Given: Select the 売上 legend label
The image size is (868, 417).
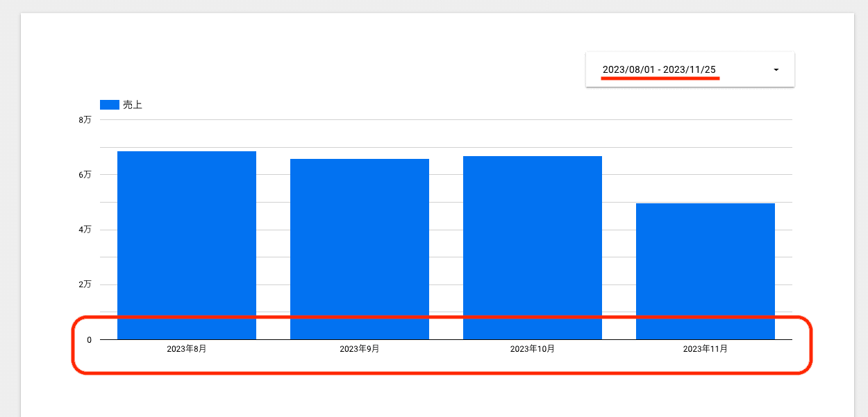Looking at the screenshot, I should tap(133, 105).
